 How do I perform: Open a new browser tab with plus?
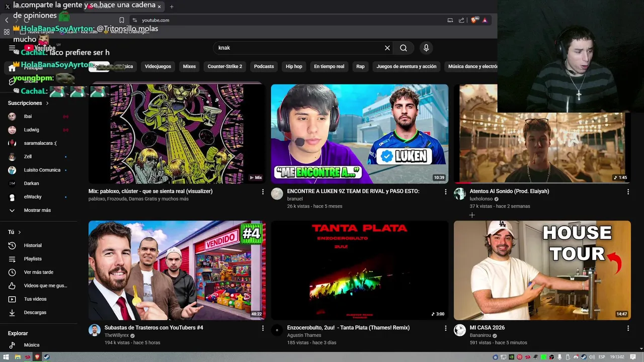[x=172, y=7]
